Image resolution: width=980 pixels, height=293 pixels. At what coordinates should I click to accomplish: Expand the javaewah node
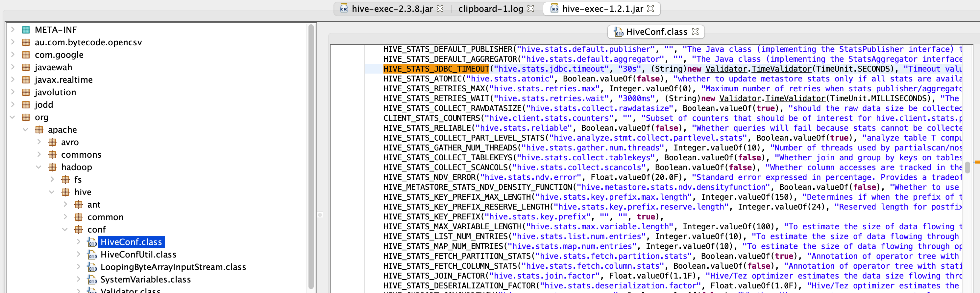click(12, 67)
